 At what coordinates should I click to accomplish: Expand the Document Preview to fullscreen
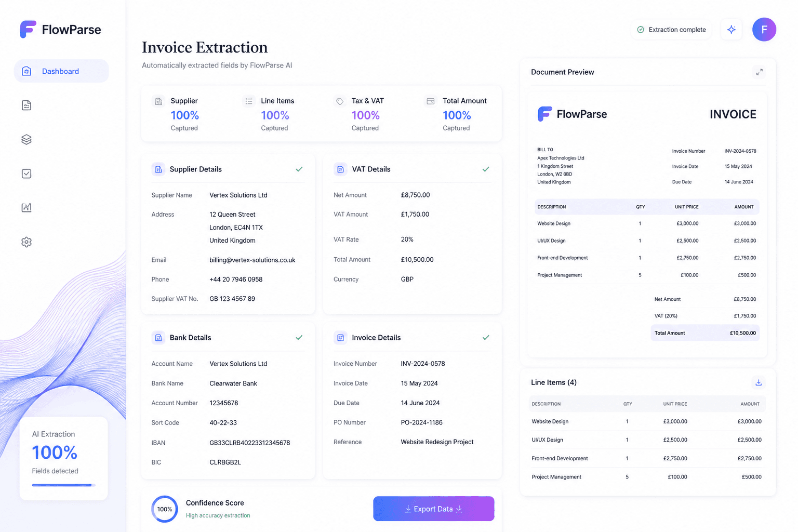click(760, 72)
